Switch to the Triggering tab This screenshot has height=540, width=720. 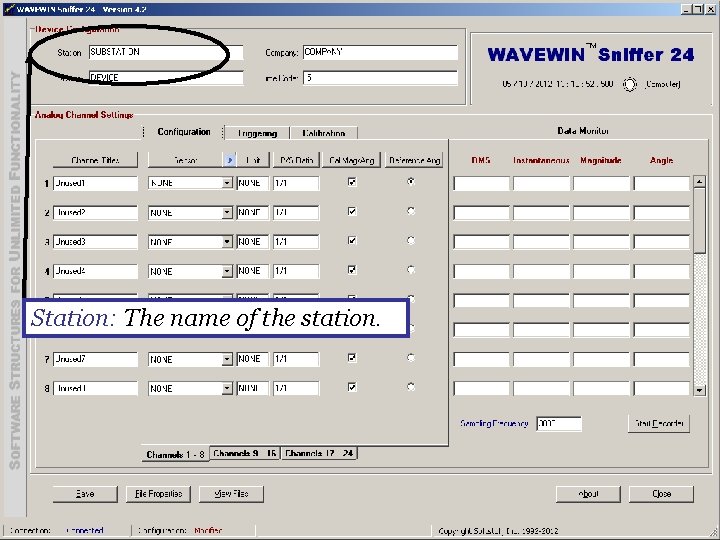257,133
